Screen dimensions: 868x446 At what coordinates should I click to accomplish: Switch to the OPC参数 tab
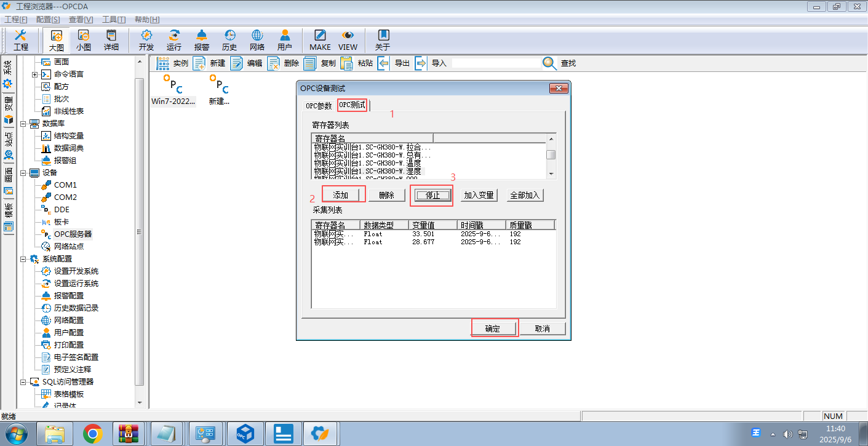(319, 106)
